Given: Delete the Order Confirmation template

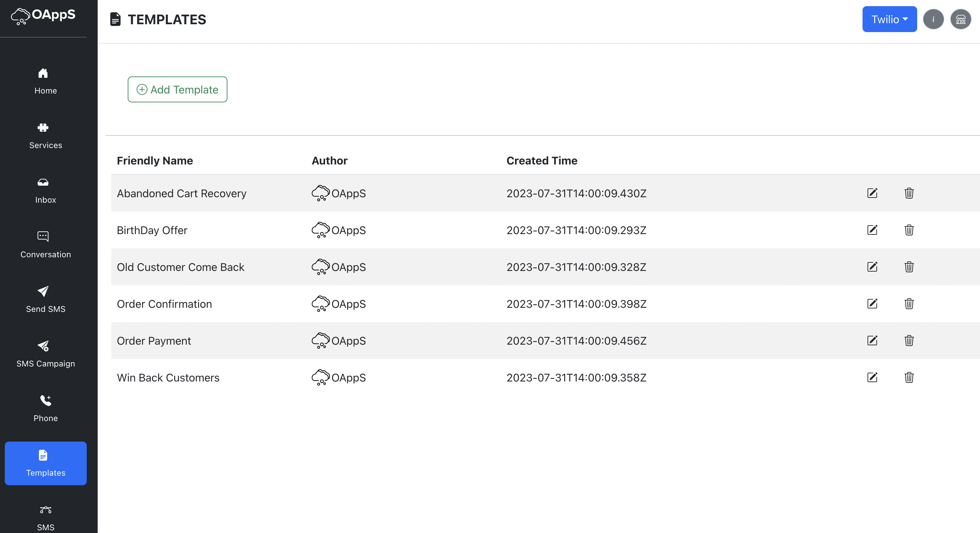Looking at the screenshot, I should [909, 304].
